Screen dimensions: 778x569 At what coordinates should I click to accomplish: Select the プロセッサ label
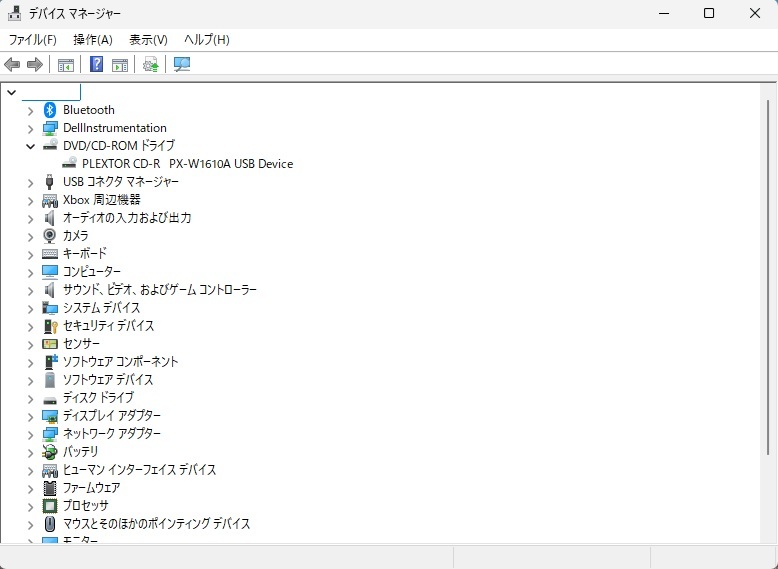point(85,506)
